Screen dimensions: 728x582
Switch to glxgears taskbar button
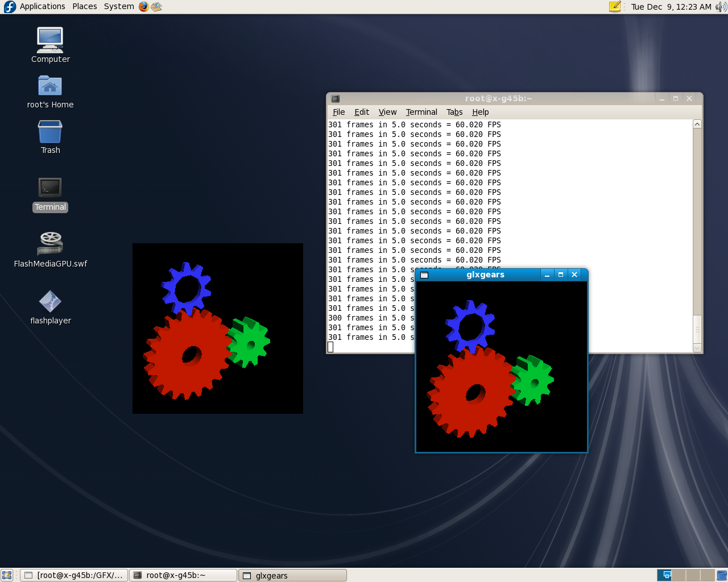tap(292, 575)
